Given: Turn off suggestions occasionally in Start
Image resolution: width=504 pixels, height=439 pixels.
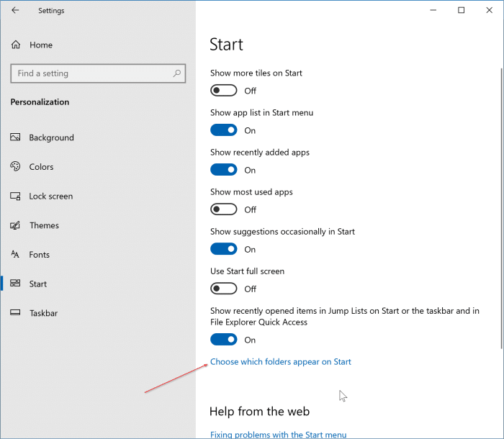Looking at the screenshot, I should [x=224, y=249].
